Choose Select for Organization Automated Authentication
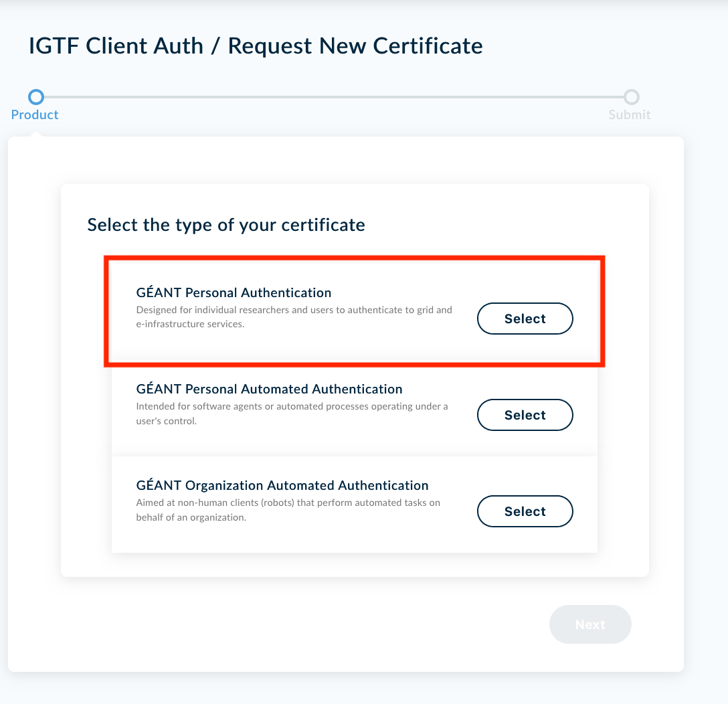This screenshot has height=704, width=728. point(525,511)
